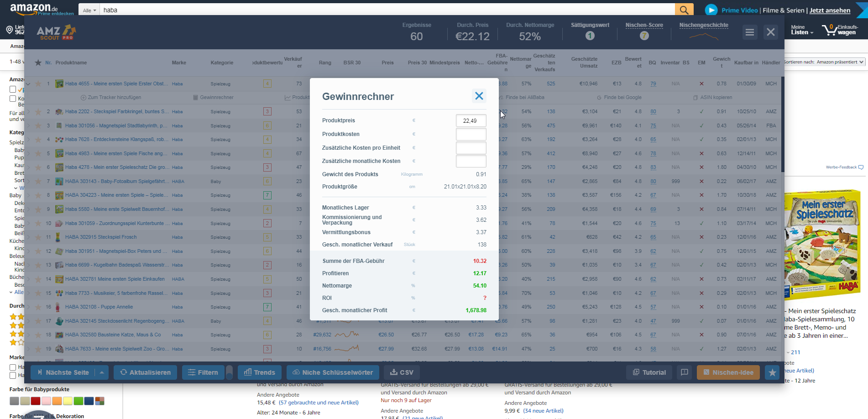The width and height of the screenshot is (868, 419).
Task: Open the Amazon shopping cart icon
Action: pyautogui.click(x=829, y=30)
